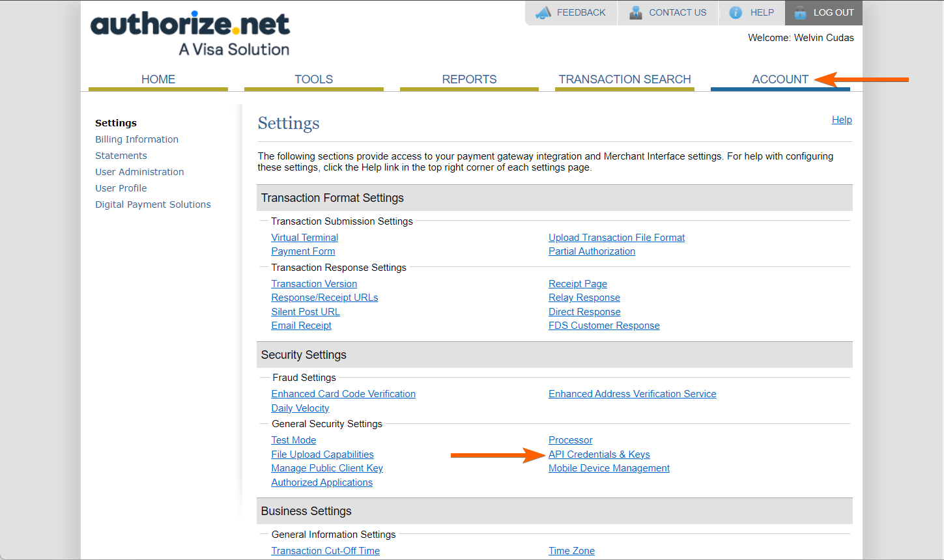The height and width of the screenshot is (560, 944).
Task: Open Billing Information in sidebar
Action: tap(137, 139)
